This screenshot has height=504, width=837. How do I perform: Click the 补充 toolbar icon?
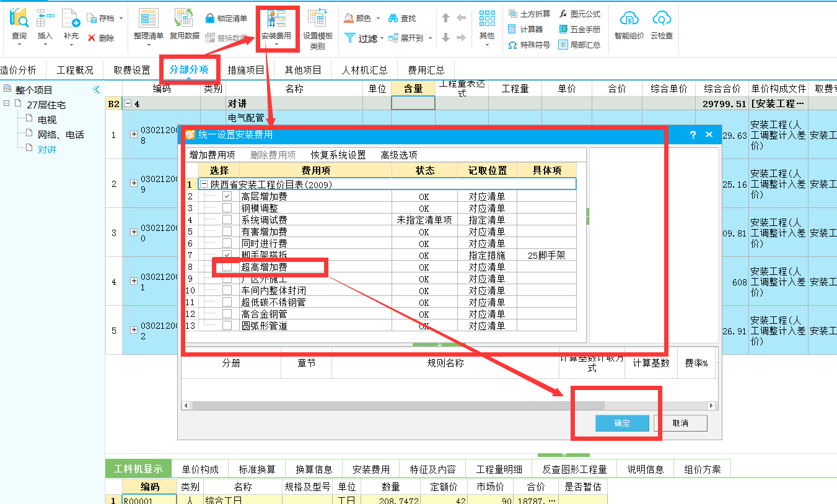pyautogui.click(x=71, y=19)
